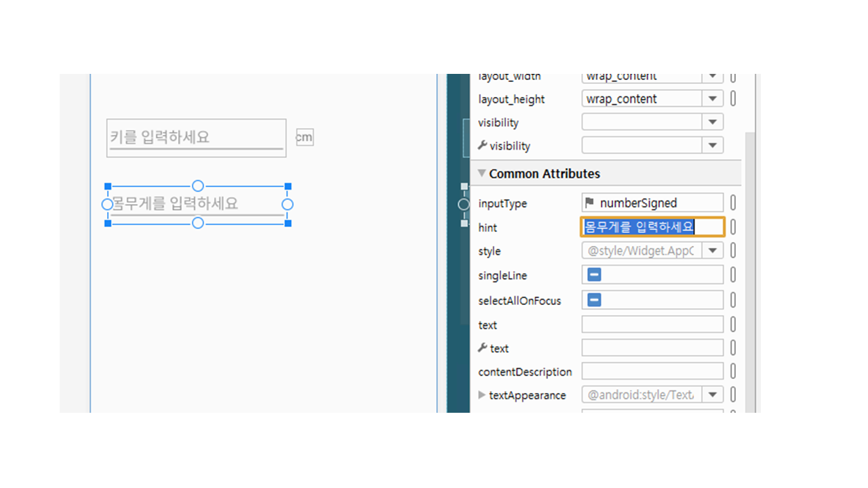The height and width of the screenshot is (488, 868).
Task: Expand the textAppearance attribute group
Action: coord(481,394)
